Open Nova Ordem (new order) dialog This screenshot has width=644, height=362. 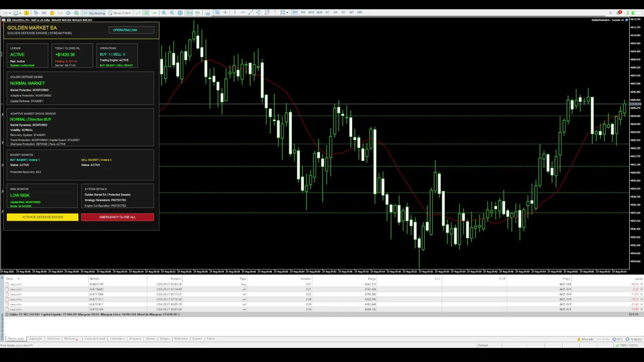(120, 13)
